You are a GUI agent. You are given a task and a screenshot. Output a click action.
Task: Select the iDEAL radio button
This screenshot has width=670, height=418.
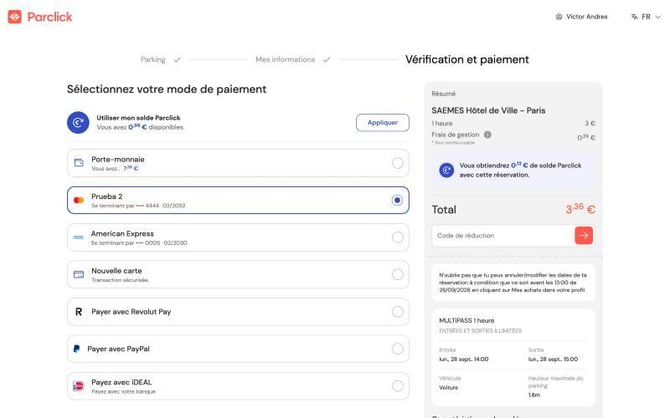pyautogui.click(x=397, y=386)
